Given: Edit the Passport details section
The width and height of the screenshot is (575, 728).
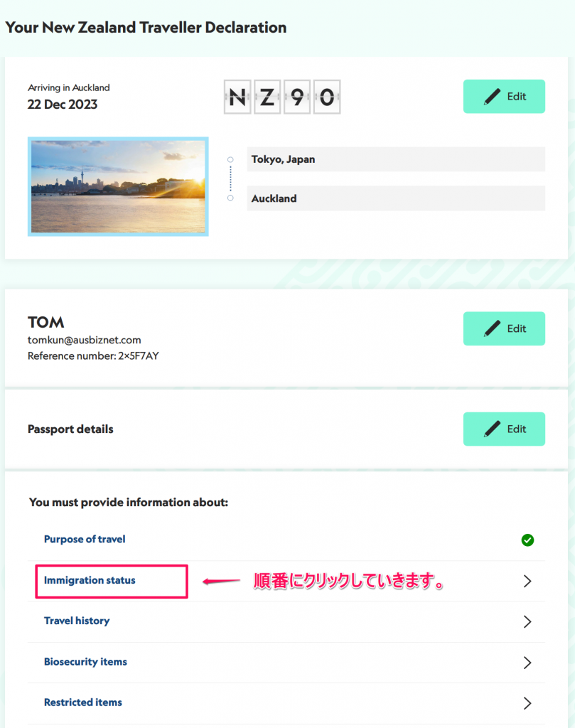Looking at the screenshot, I should (x=504, y=429).
